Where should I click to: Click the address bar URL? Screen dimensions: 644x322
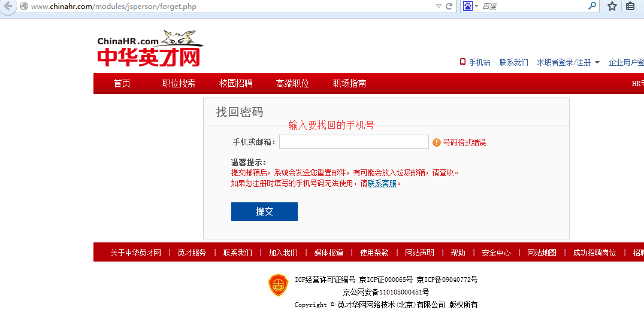pyautogui.click(x=114, y=7)
